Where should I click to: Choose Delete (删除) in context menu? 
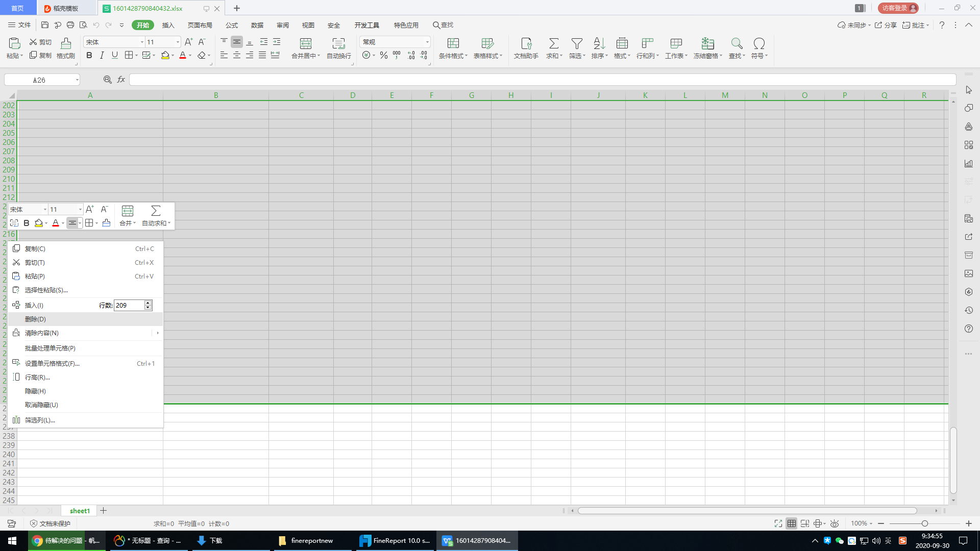point(86,319)
